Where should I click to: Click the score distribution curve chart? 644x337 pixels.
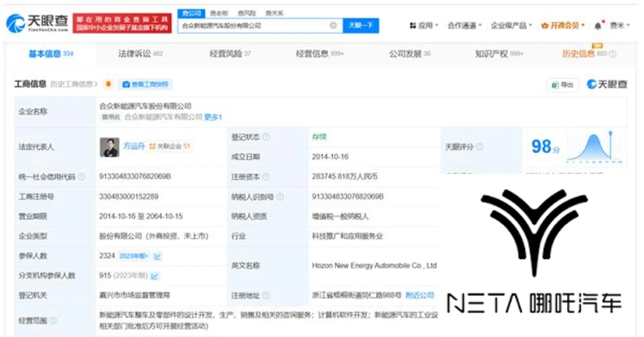(x=594, y=147)
